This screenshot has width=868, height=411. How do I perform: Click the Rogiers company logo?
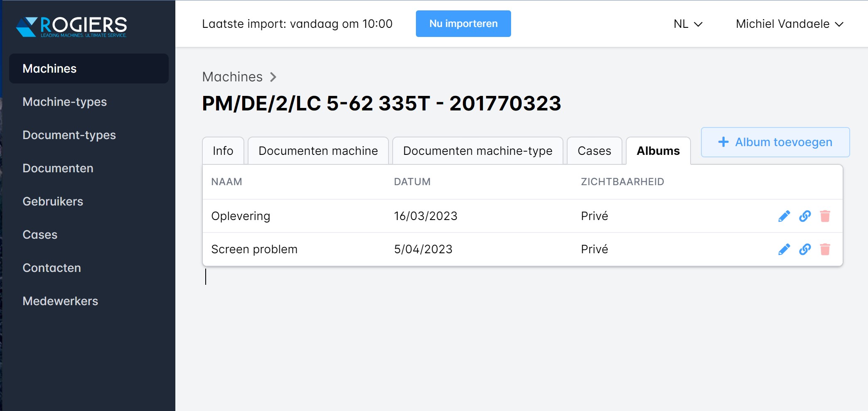coord(71,26)
